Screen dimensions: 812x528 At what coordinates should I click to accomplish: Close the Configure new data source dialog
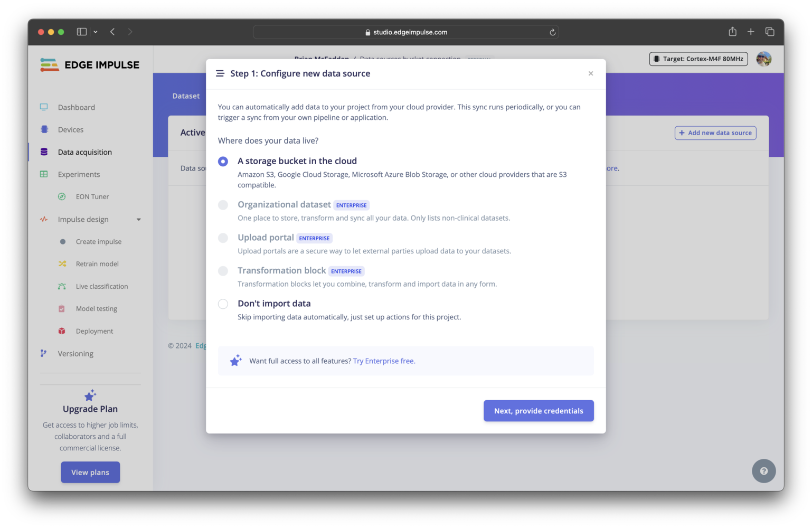pos(591,73)
